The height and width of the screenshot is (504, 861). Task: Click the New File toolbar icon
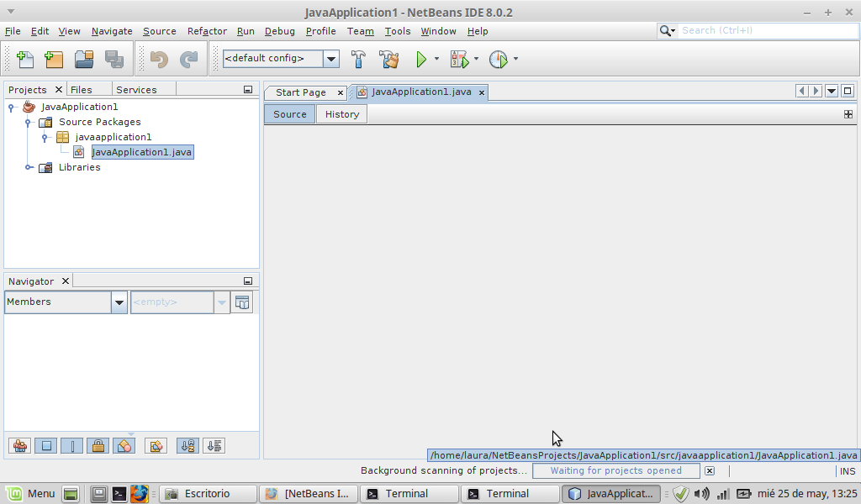[25, 59]
